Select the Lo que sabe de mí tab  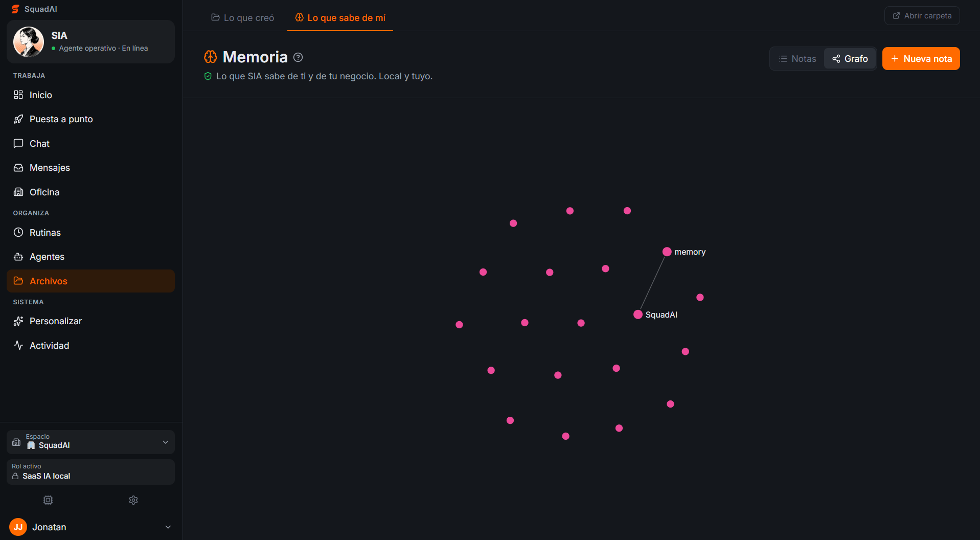click(x=340, y=18)
